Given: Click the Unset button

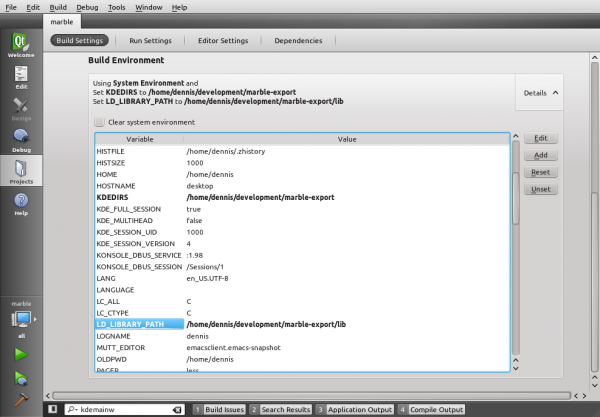Looking at the screenshot, I should [x=540, y=189].
